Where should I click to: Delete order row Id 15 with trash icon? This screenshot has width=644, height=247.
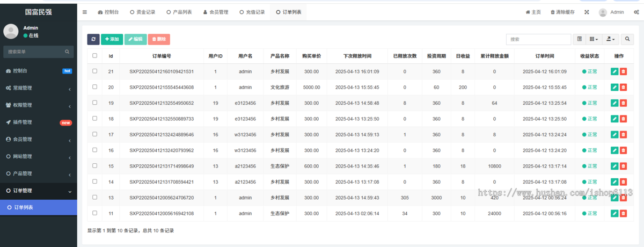pos(623,166)
